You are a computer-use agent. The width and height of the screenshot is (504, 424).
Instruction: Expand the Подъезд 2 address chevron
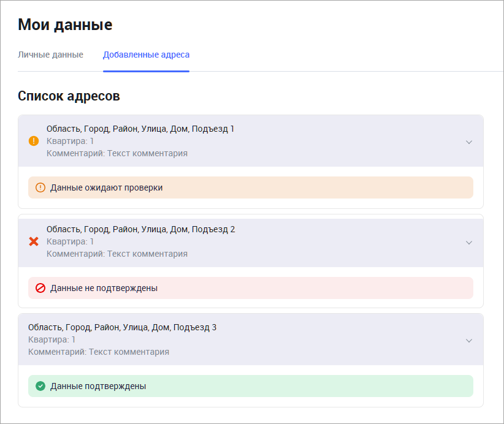click(x=469, y=242)
